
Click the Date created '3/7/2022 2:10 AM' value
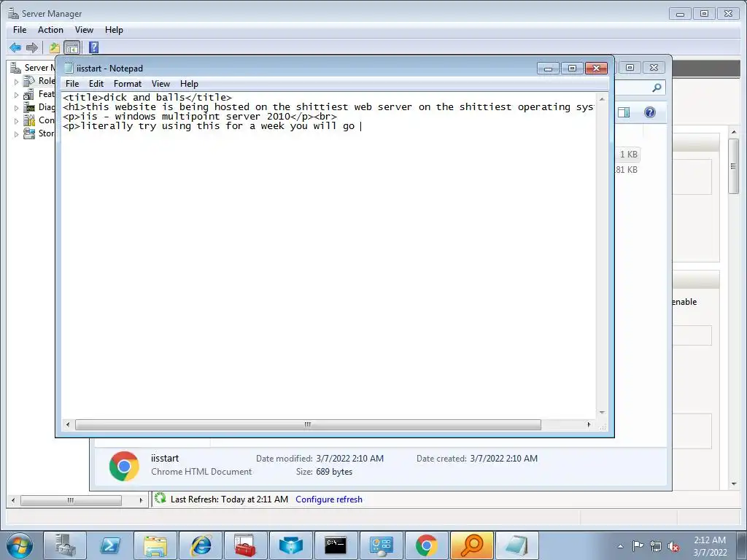pos(503,459)
